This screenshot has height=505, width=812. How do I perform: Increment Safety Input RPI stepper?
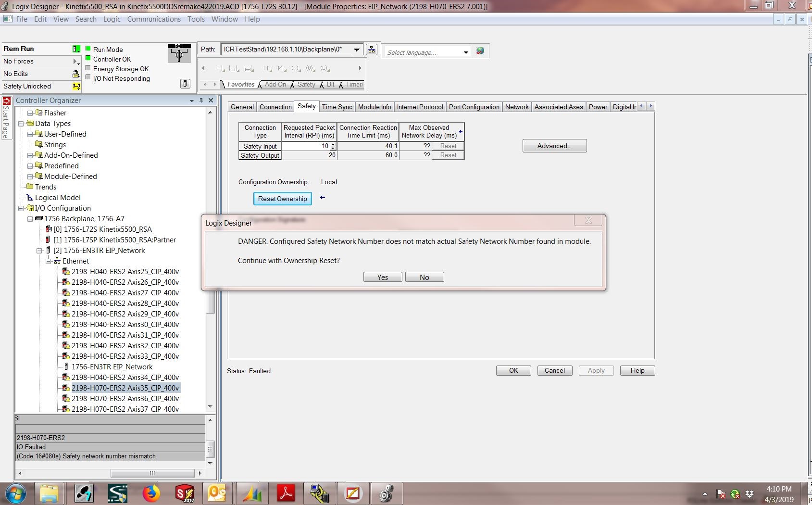[333, 144]
